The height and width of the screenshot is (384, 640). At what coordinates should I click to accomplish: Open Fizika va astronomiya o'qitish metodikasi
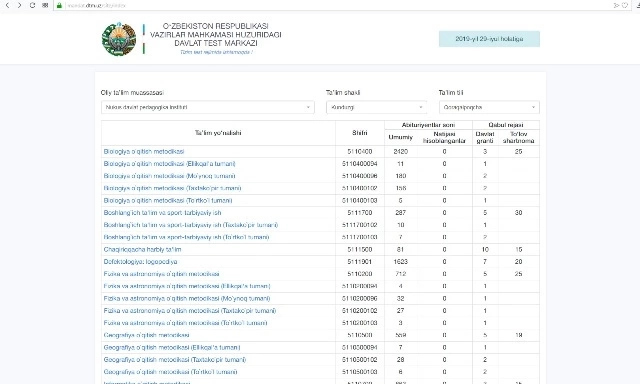pos(161,274)
